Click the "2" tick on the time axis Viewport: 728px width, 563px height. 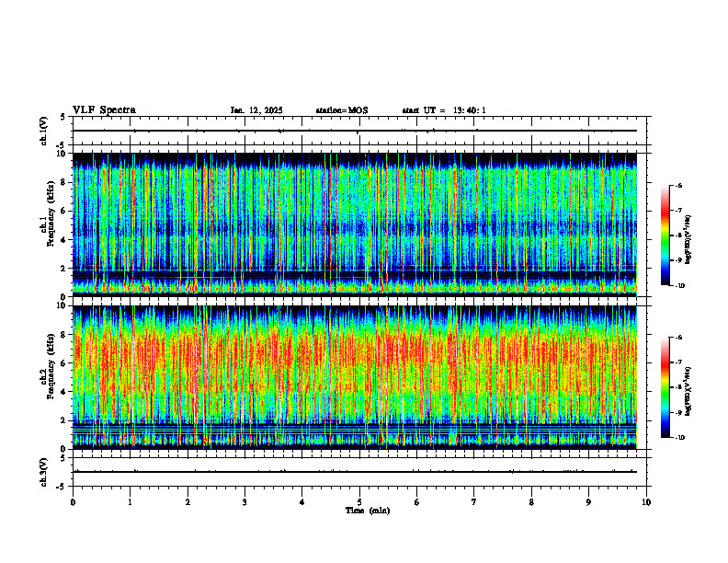188,502
